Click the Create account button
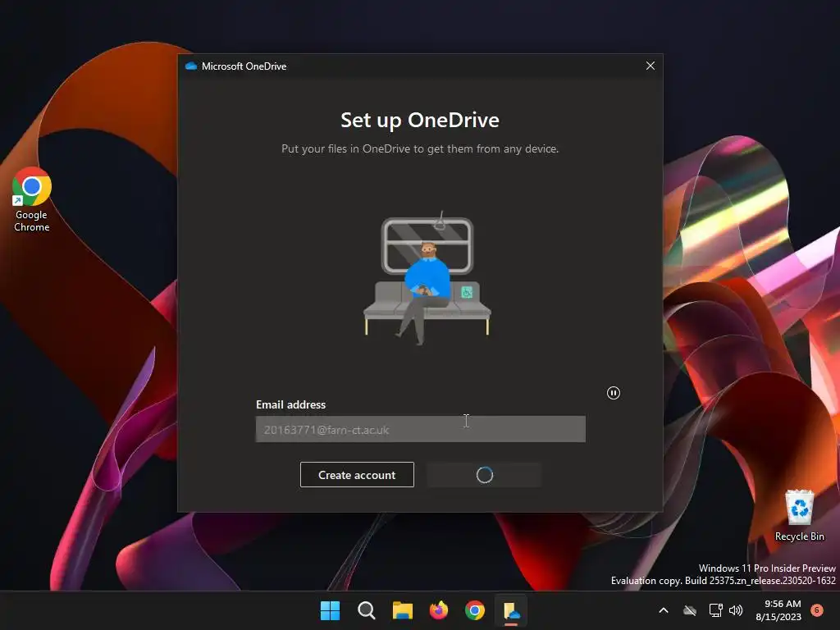The image size is (840, 630). pos(357,475)
